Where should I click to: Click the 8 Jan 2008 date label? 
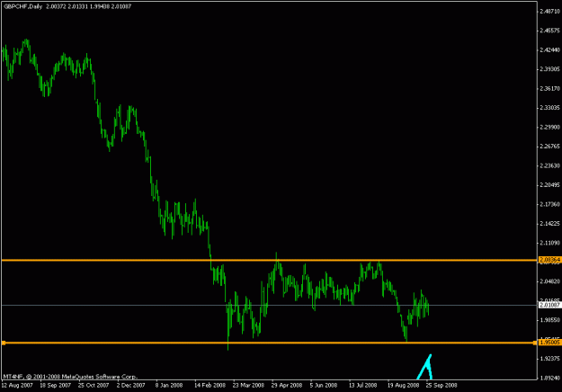point(169,386)
